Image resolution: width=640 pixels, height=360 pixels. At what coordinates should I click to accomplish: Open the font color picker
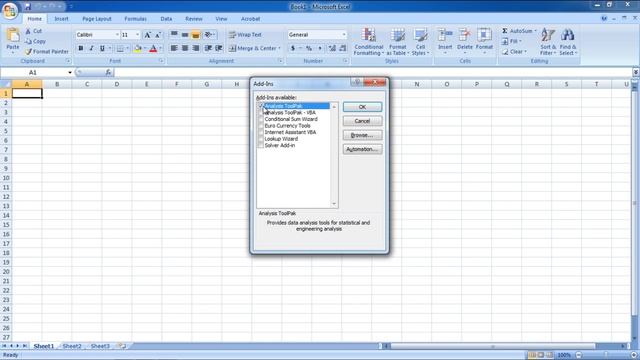click(x=153, y=49)
